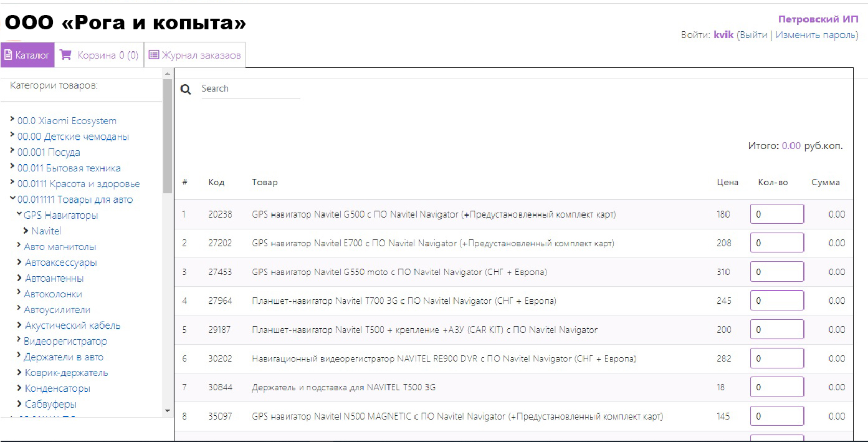Click quantity field for item code 30202
The height and width of the screenshot is (442, 868).
click(x=776, y=358)
